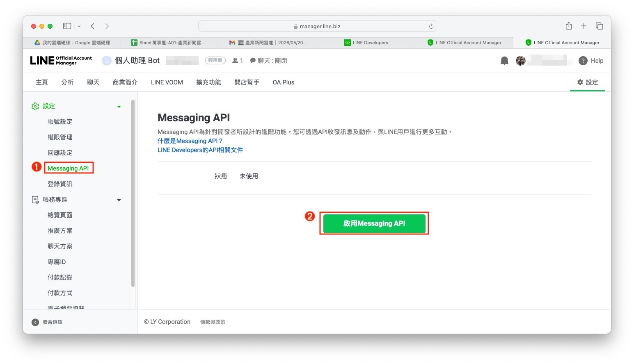Click the Safari share icon
634x364 pixels.
coord(569,26)
